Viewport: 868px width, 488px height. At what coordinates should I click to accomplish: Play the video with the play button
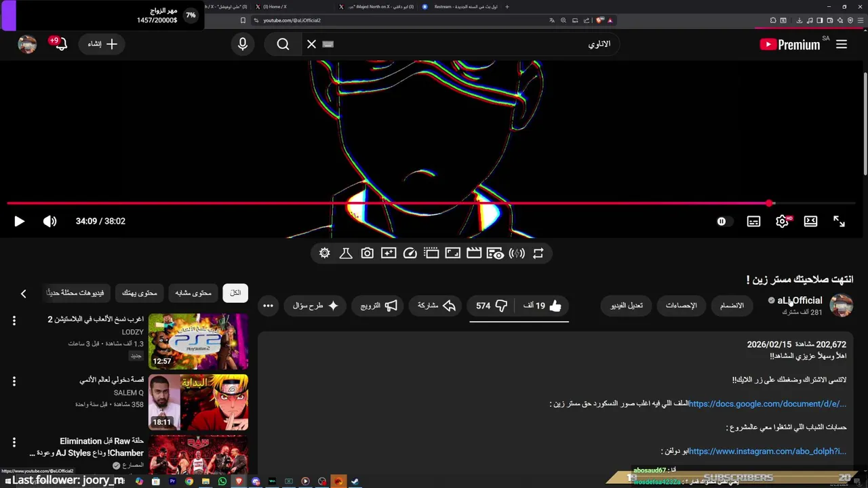(x=19, y=221)
